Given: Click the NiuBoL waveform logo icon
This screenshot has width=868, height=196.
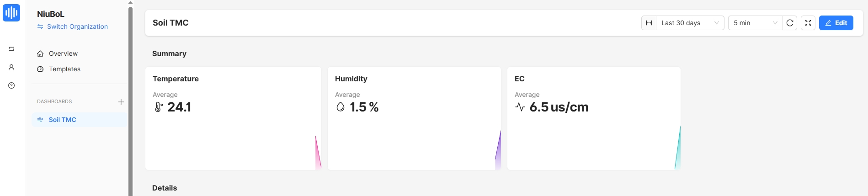Looking at the screenshot, I should [11, 13].
